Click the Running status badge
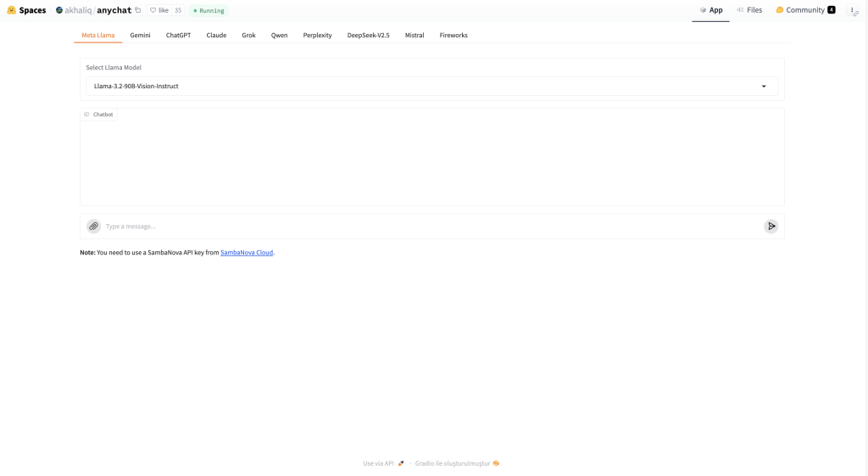 [209, 10]
